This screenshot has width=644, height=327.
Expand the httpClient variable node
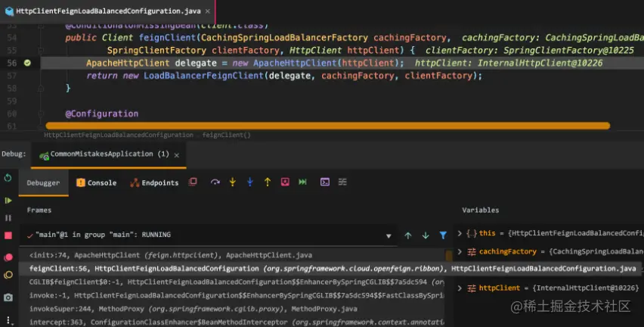460,288
